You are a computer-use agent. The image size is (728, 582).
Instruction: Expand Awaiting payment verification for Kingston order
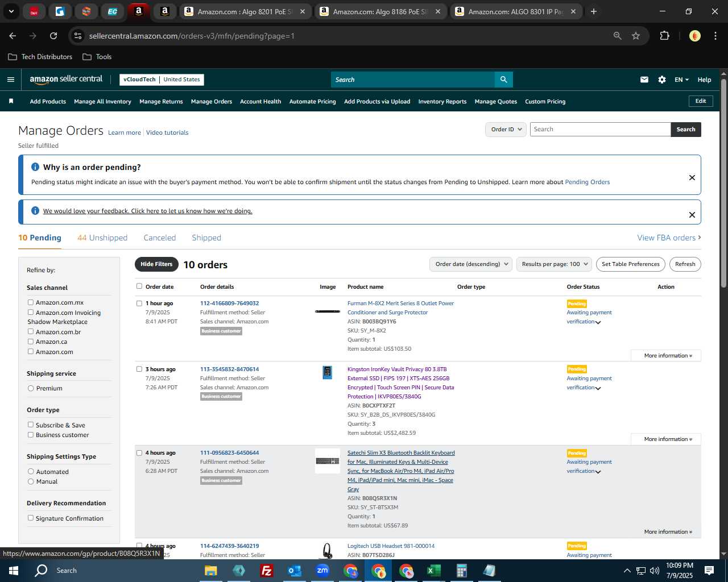[x=598, y=388]
